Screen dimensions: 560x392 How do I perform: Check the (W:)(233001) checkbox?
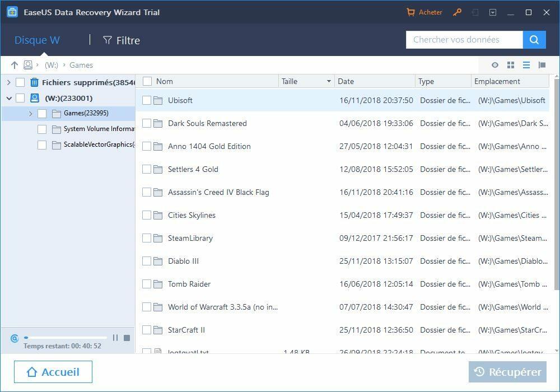(x=20, y=98)
